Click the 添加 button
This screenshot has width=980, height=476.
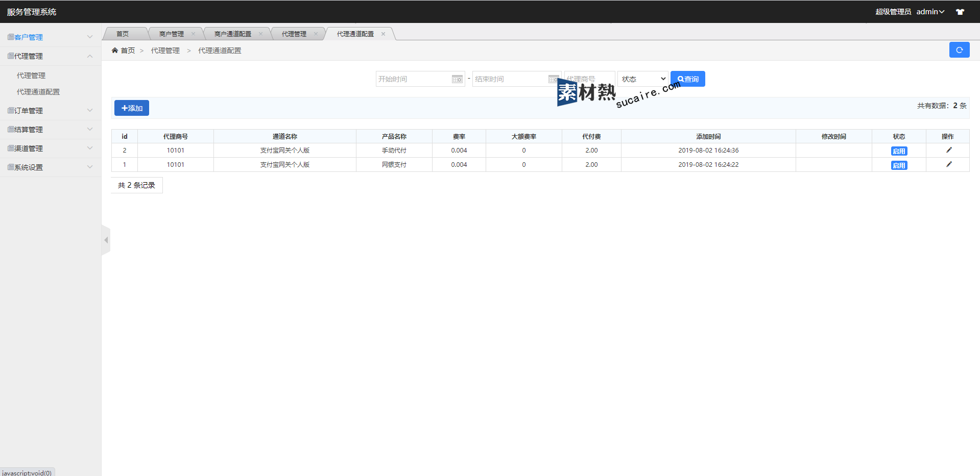click(x=132, y=108)
